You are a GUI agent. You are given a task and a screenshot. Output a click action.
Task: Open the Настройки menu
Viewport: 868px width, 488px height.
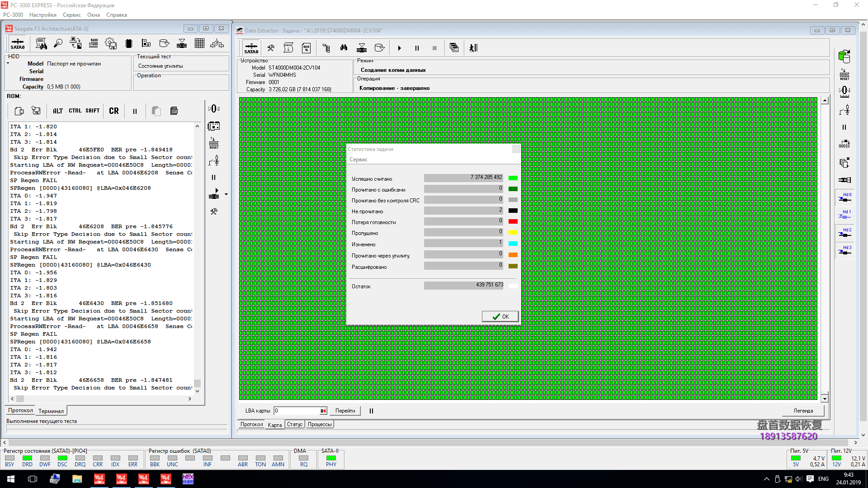[x=43, y=15]
